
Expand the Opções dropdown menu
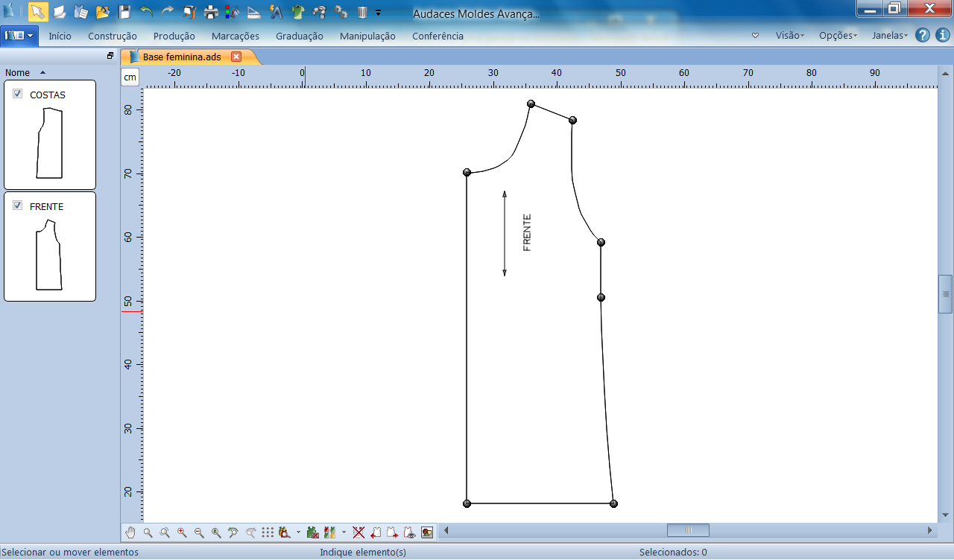[x=837, y=36]
